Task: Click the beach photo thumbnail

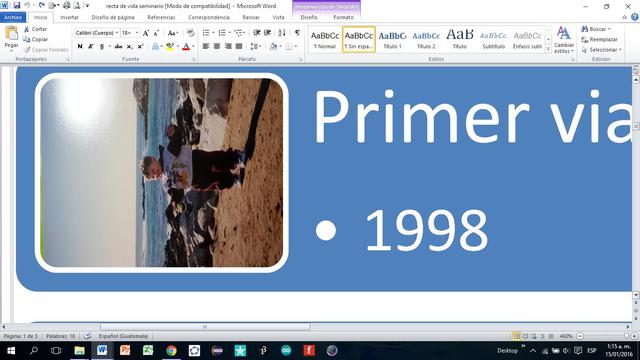Action: pyautogui.click(x=162, y=173)
